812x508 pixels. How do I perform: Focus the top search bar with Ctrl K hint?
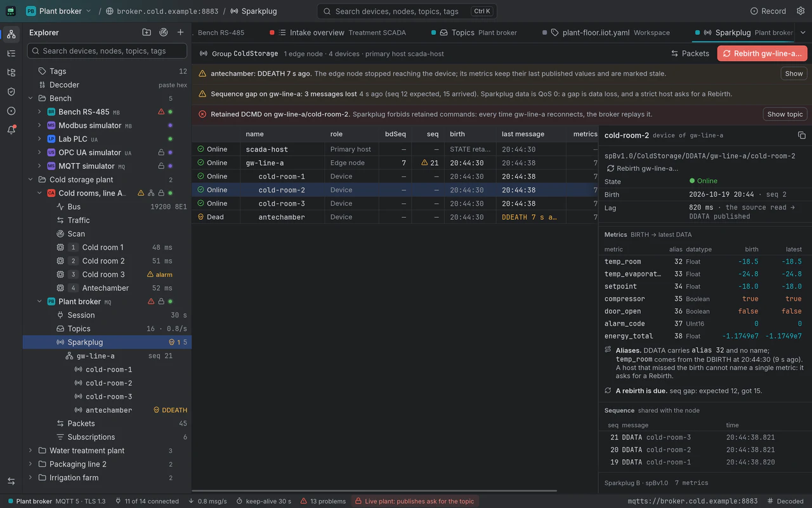pos(407,11)
